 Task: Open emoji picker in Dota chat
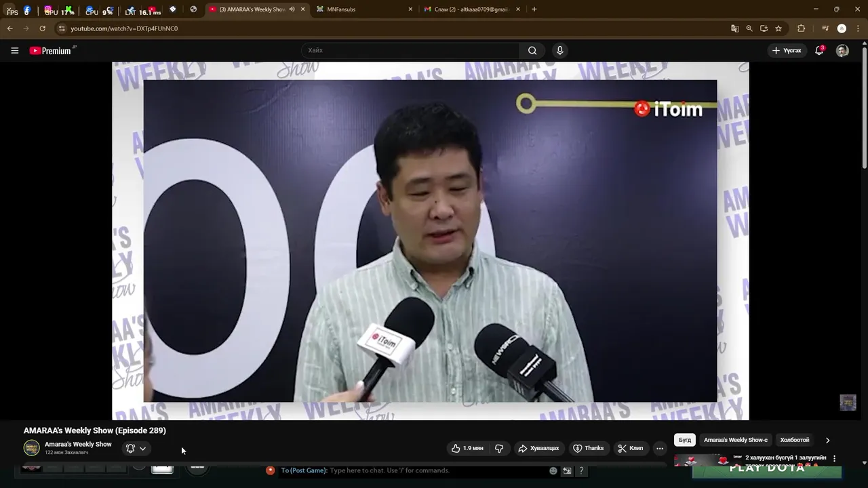pos(553,470)
